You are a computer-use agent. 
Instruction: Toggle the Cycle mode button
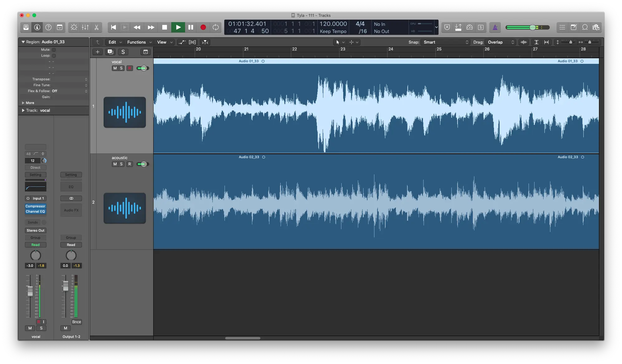(x=216, y=27)
